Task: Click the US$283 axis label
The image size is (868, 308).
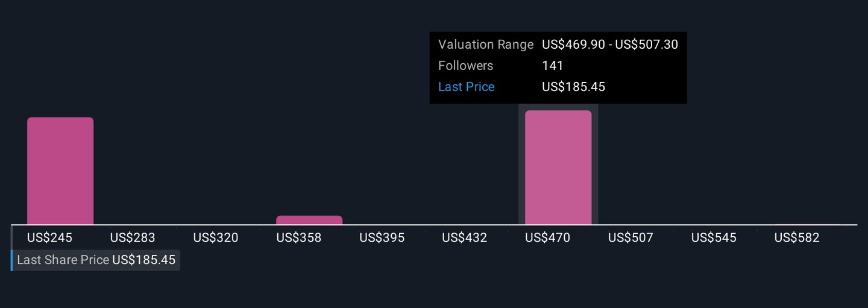Action: click(x=133, y=237)
